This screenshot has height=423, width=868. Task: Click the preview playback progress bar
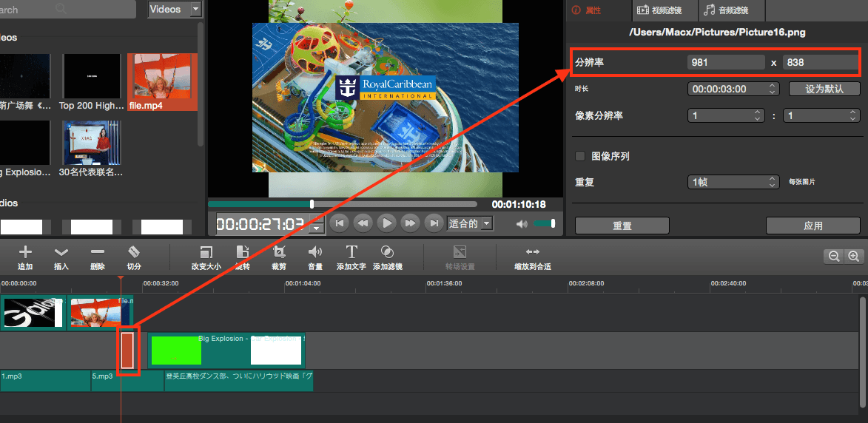(342, 204)
